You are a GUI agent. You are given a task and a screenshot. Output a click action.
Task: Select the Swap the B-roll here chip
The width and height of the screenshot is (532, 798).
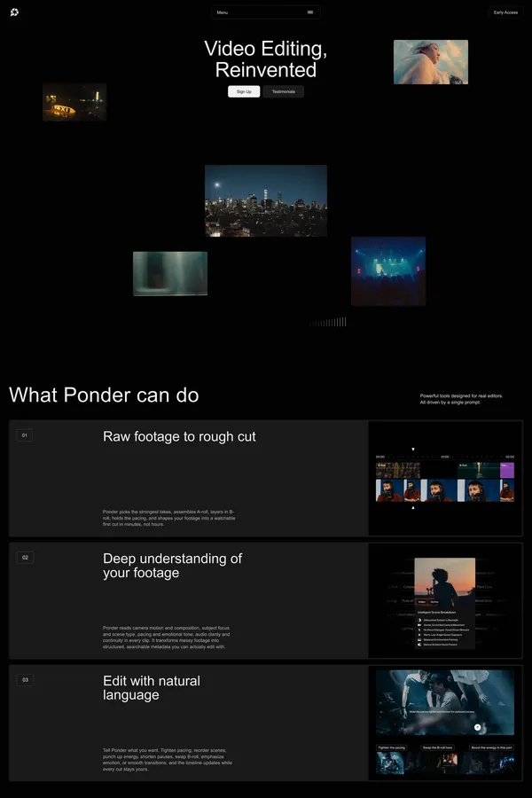438,747
